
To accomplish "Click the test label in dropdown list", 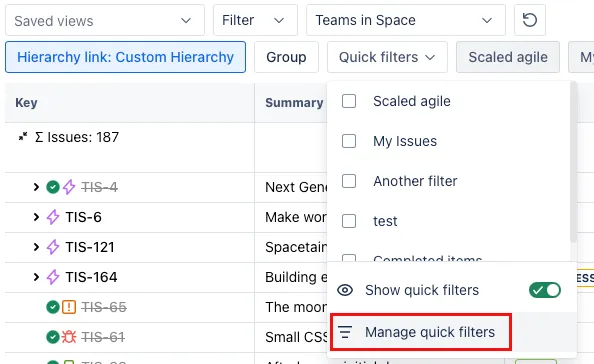I will click(x=385, y=221).
